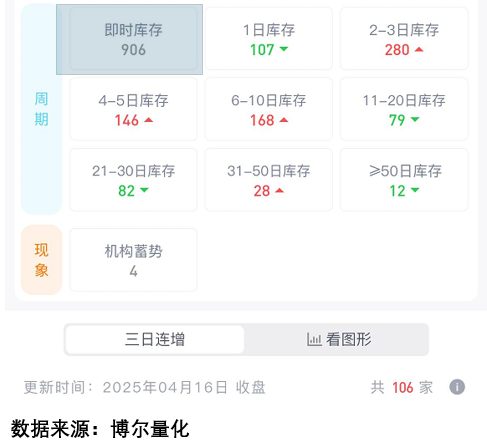This screenshot has width=487, height=442.
Task: Click the bar chart icon in 看图形
Action: point(314,340)
